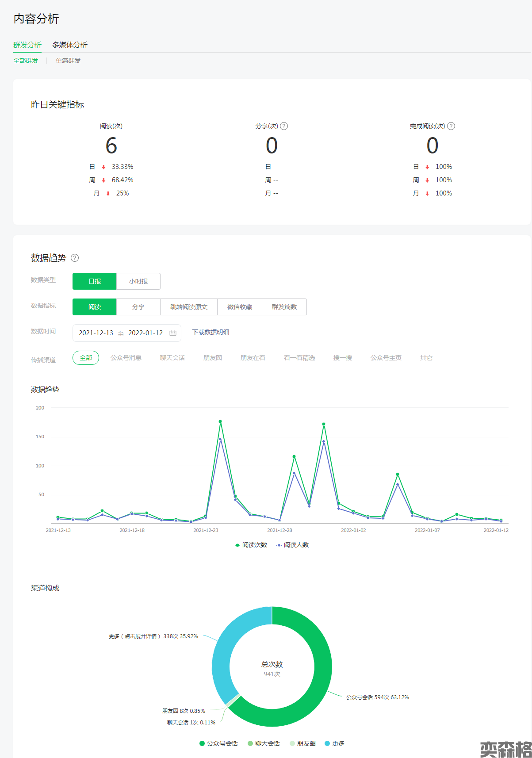Select 日报 data type
This screenshot has width=532, height=758.
pyautogui.click(x=95, y=281)
